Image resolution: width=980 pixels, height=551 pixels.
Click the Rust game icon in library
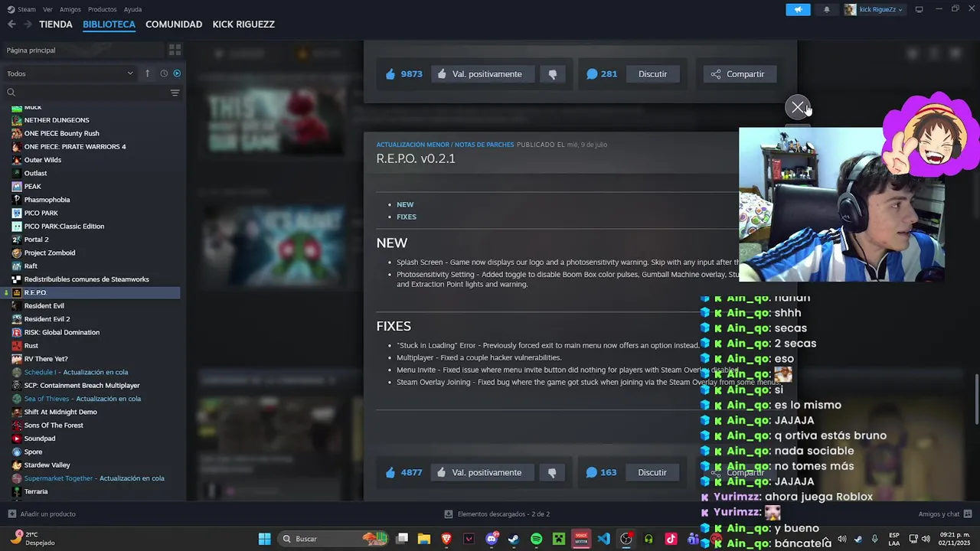click(x=17, y=346)
